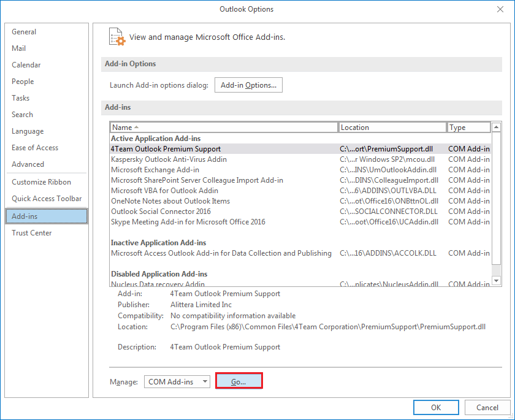Click the UCAddin.dll location cell

coord(389,222)
